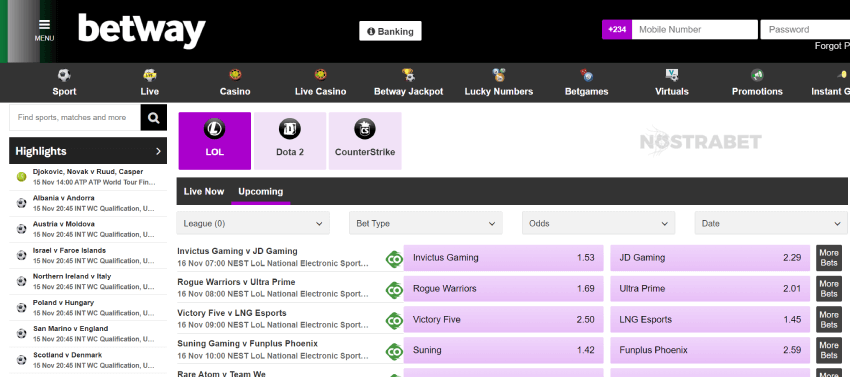Click cash-out icon for Suning Gaming match

coord(394,352)
